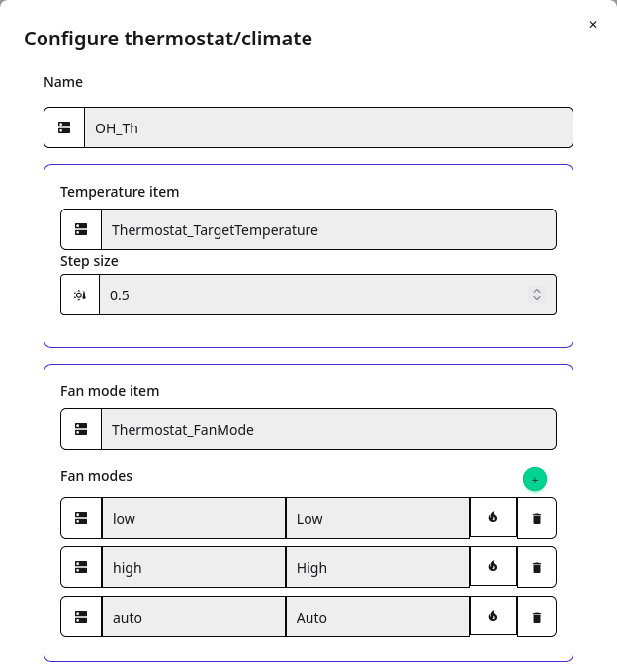Focus the Step size value 0.5
This screenshot has width=617, height=672.
pos(314,294)
